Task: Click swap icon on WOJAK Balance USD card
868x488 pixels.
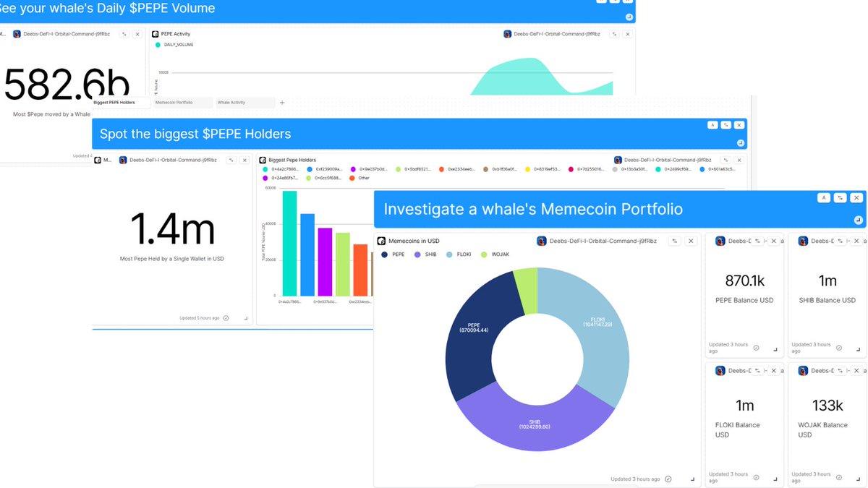Action: (841, 371)
